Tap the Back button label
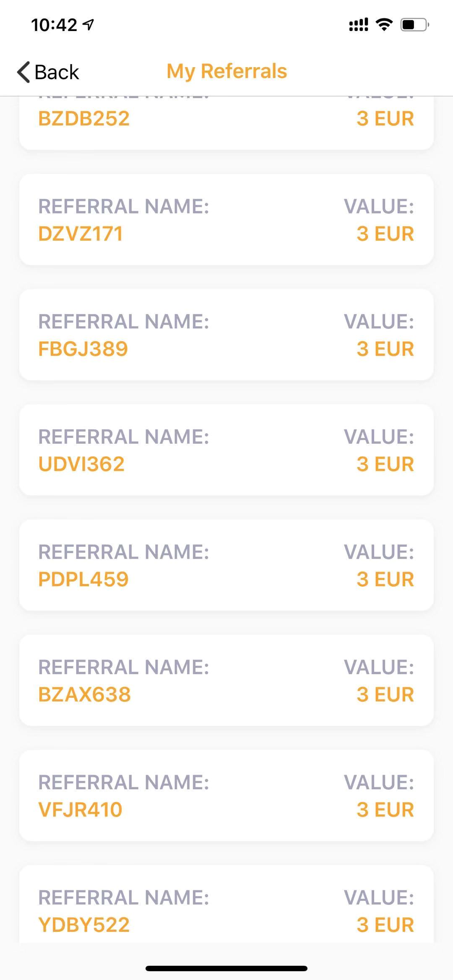The height and width of the screenshot is (980, 453). (x=57, y=72)
